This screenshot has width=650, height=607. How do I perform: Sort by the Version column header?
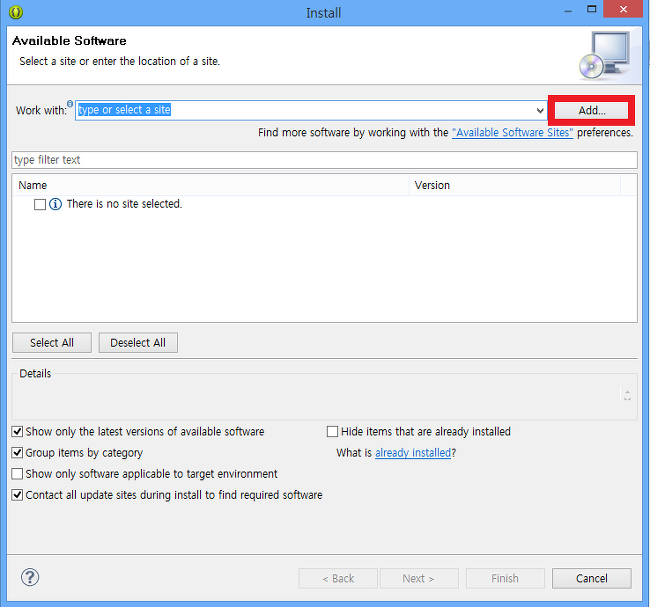[x=515, y=185]
